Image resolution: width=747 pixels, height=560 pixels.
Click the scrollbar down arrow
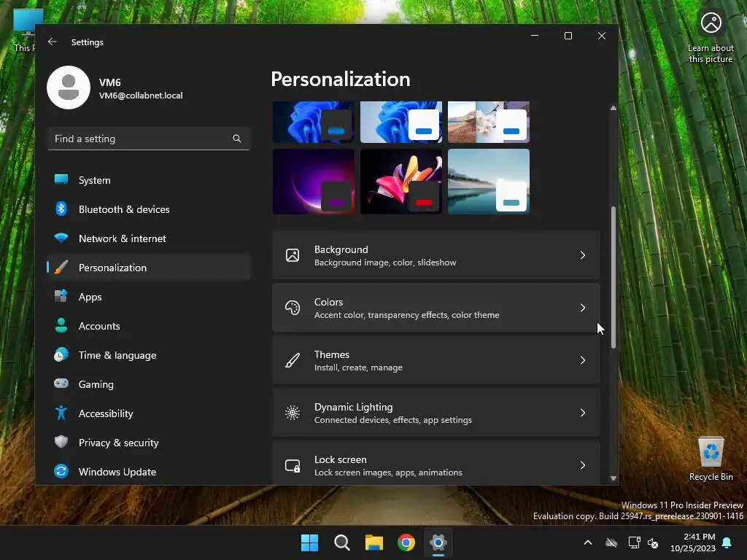coord(613,478)
